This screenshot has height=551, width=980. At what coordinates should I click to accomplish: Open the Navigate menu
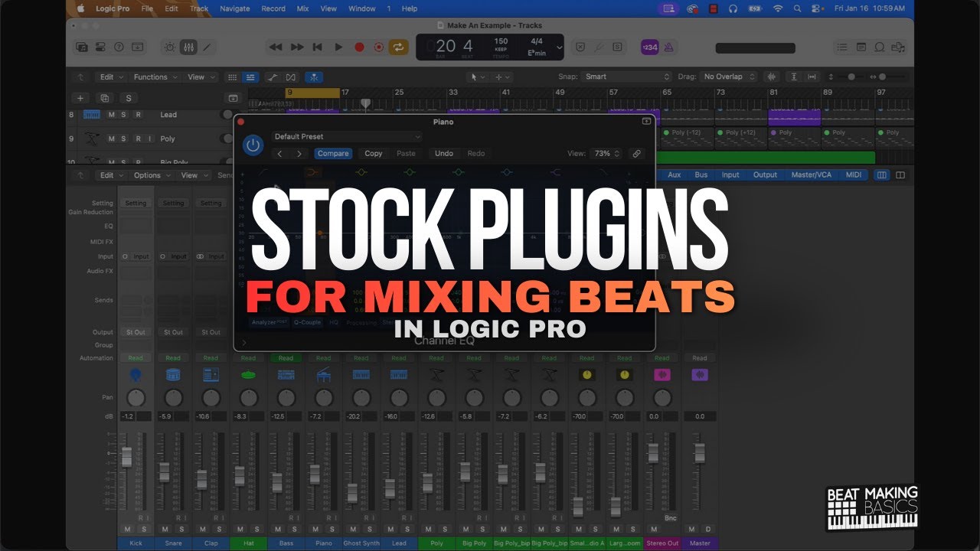(235, 8)
